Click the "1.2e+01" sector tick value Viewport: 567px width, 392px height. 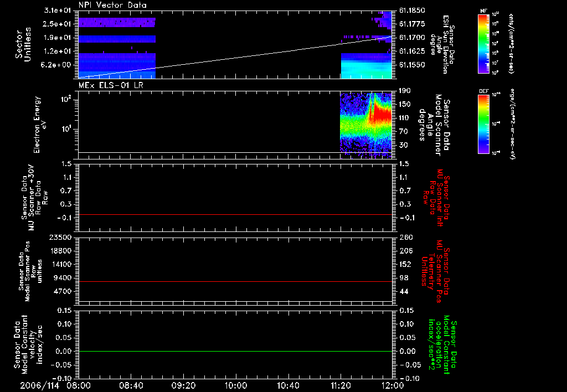[x=57, y=51]
